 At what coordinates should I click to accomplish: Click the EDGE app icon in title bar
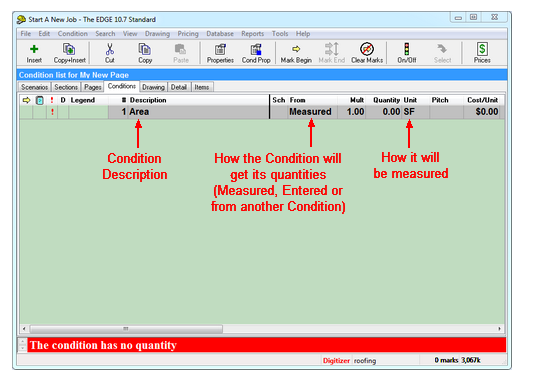(x=21, y=19)
